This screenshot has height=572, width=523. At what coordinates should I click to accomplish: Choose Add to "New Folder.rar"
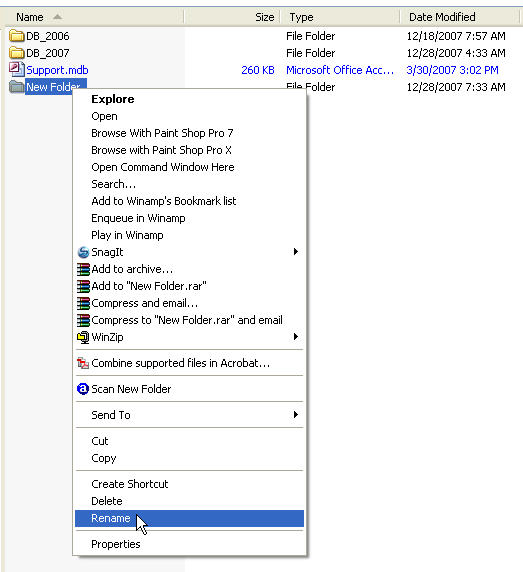(x=190, y=286)
